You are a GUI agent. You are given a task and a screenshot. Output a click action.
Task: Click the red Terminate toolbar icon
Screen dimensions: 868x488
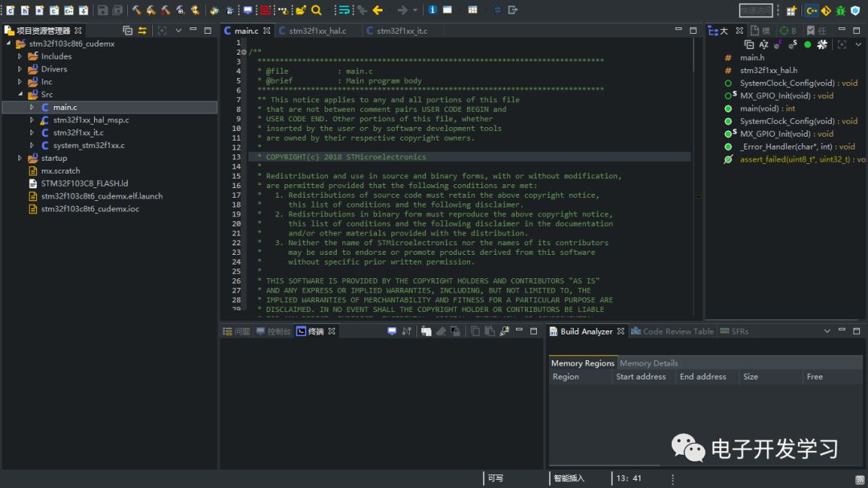pyautogui.click(x=265, y=10)
